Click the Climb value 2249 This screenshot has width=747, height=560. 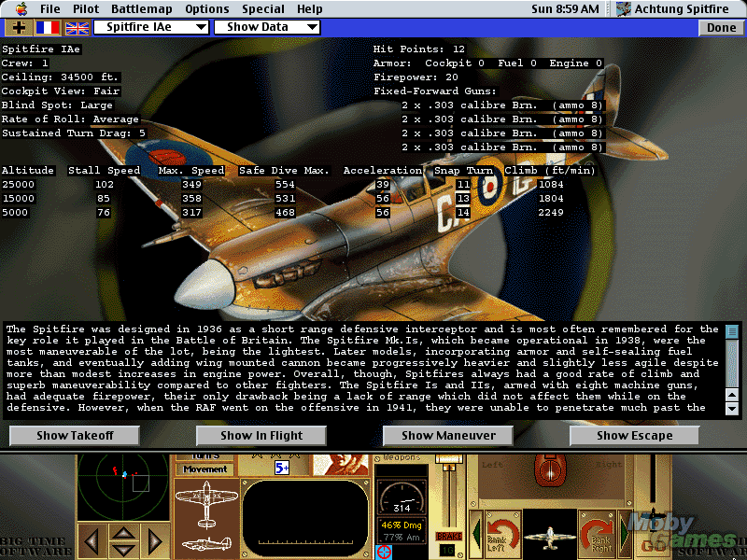[551, 213]
